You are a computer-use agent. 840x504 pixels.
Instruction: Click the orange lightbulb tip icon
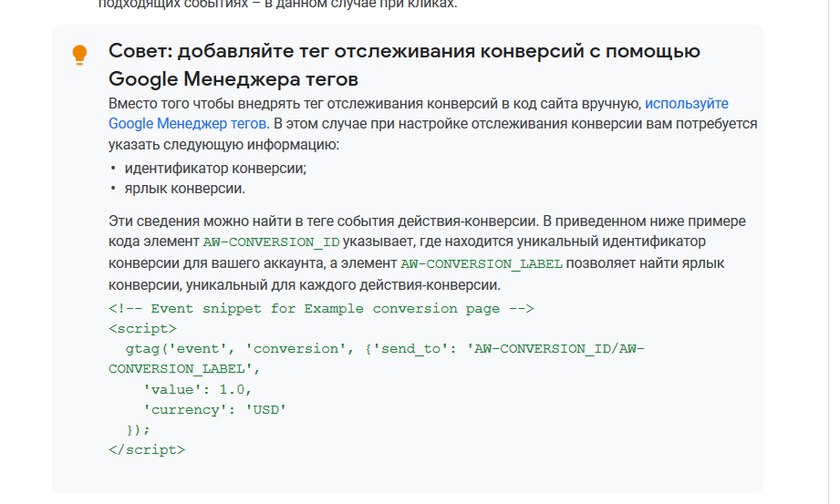79,55
